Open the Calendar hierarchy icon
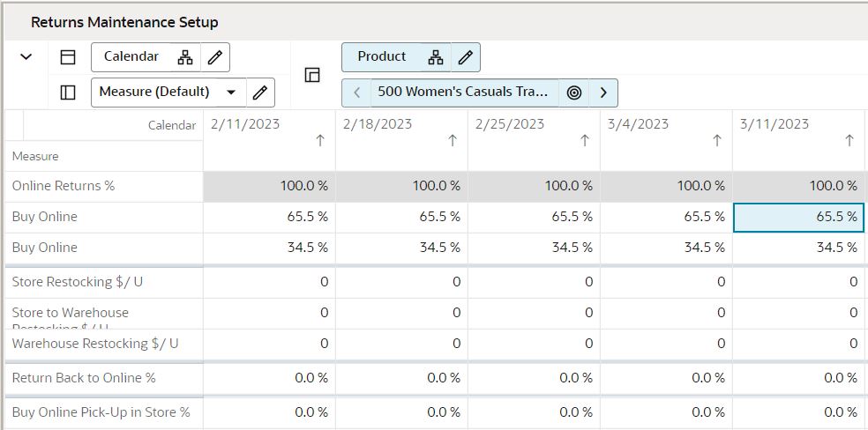 pyautogui.click(x=184, y=57)
